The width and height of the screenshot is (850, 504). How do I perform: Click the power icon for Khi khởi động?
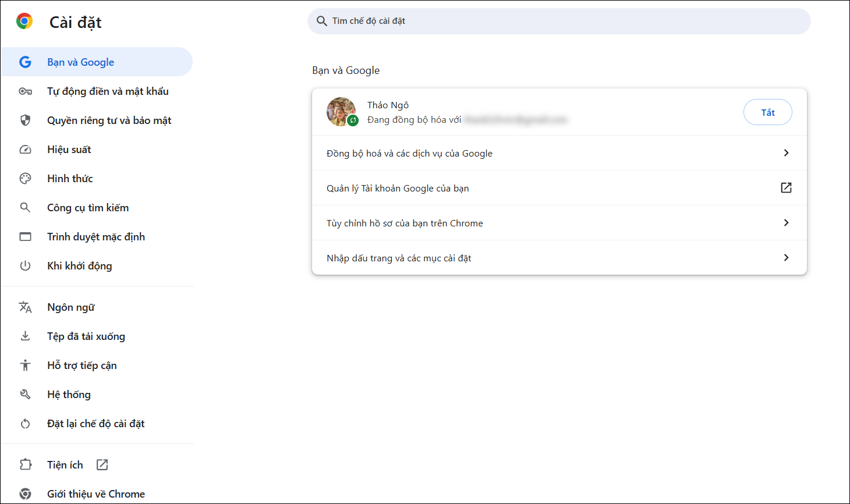25,266
